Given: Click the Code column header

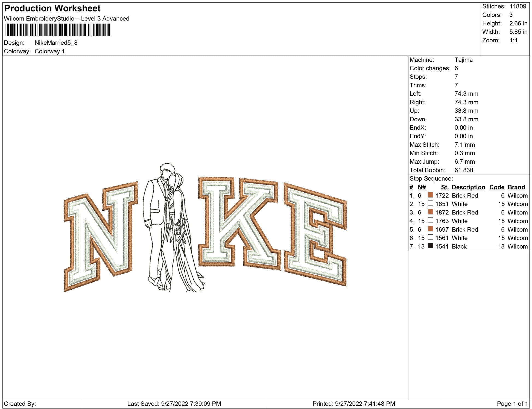Looking at the screenshot, I should 497,187.
